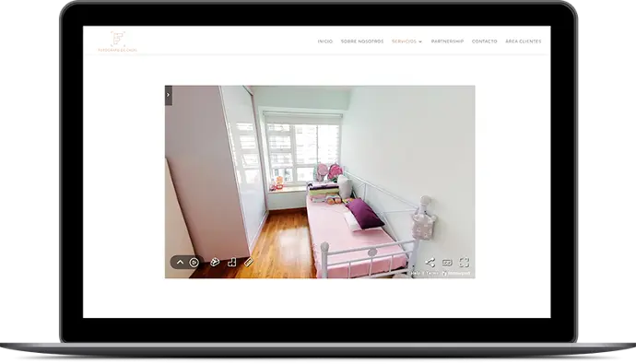Open the Servicios dropdown menu
Image resolution: width=636 pixels, height=364 pixels.
pos(406,41)
